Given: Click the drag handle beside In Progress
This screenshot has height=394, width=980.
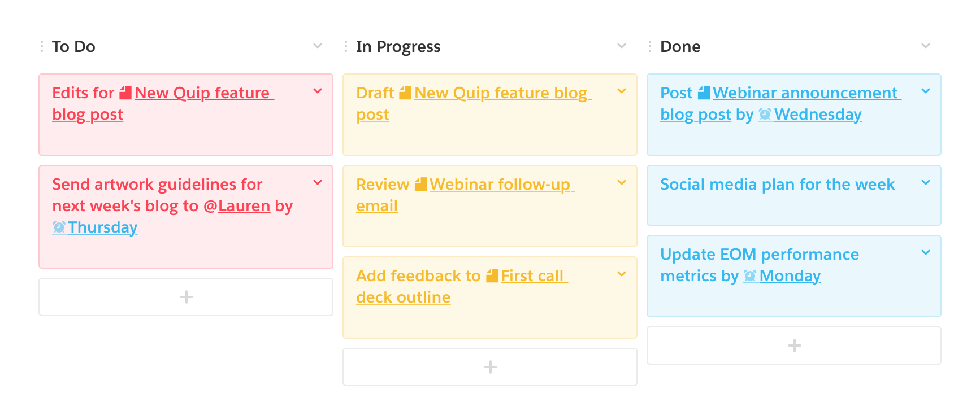Looking at the screenshot, I should tap(346, 46).
